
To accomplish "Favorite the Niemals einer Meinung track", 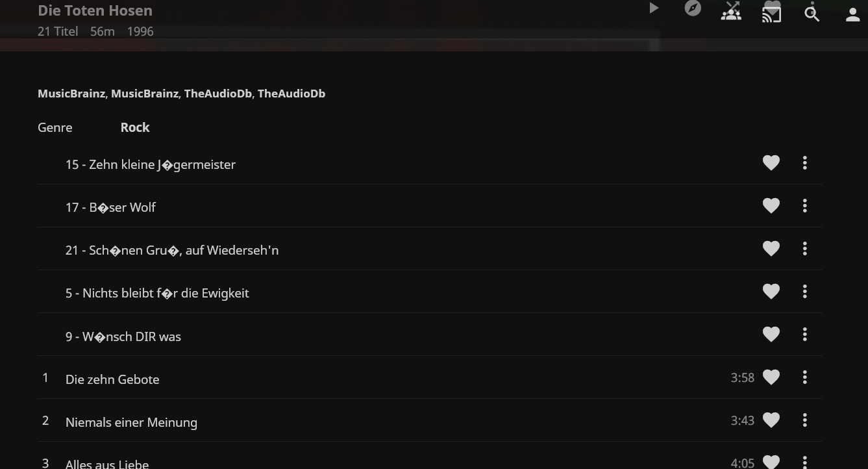I will click(x=771, y=420).
